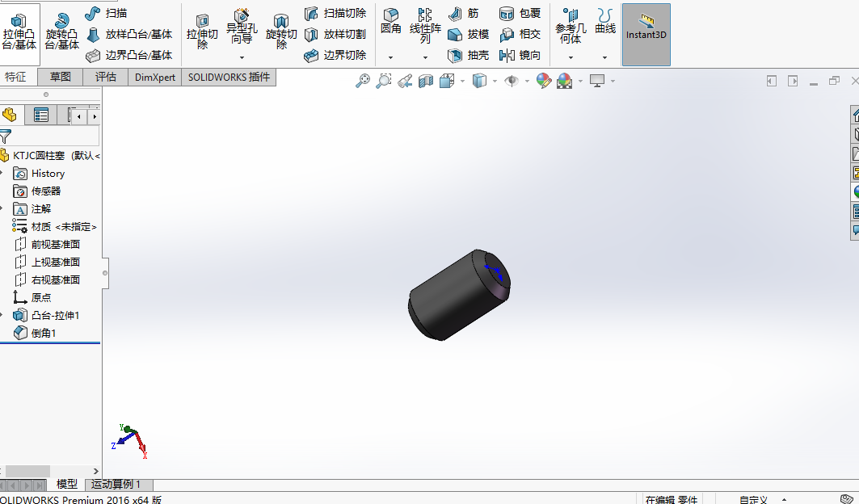This screenshot has width=859, height=504.
Task: Select 材质 <未指定> in the tree
Action: (x=54, y=226)
